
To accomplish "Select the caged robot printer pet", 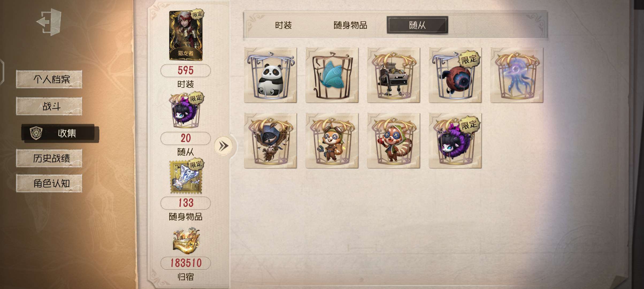I will 393,75.
